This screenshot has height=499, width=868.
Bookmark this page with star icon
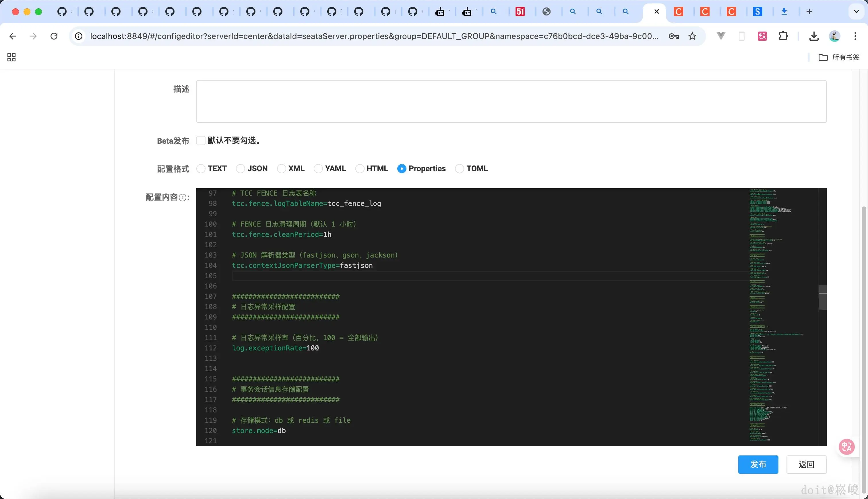click(692, 36)
